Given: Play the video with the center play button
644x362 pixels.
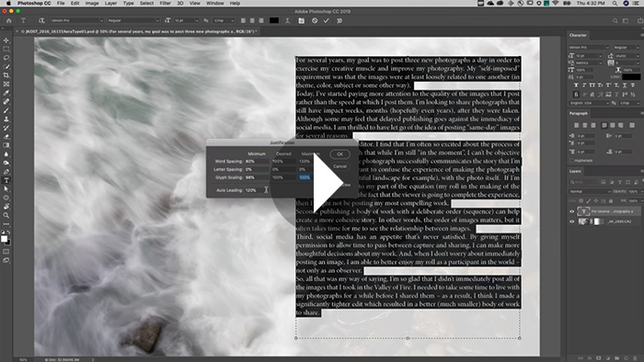Looking at the screenshot, I should click(x=322, y=183).
